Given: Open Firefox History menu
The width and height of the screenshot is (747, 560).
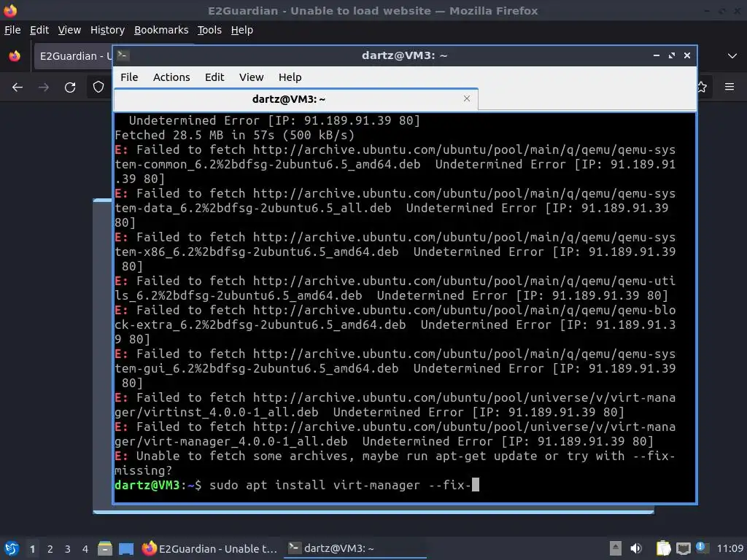Looking at the screenshot, I should click(107, 30).
